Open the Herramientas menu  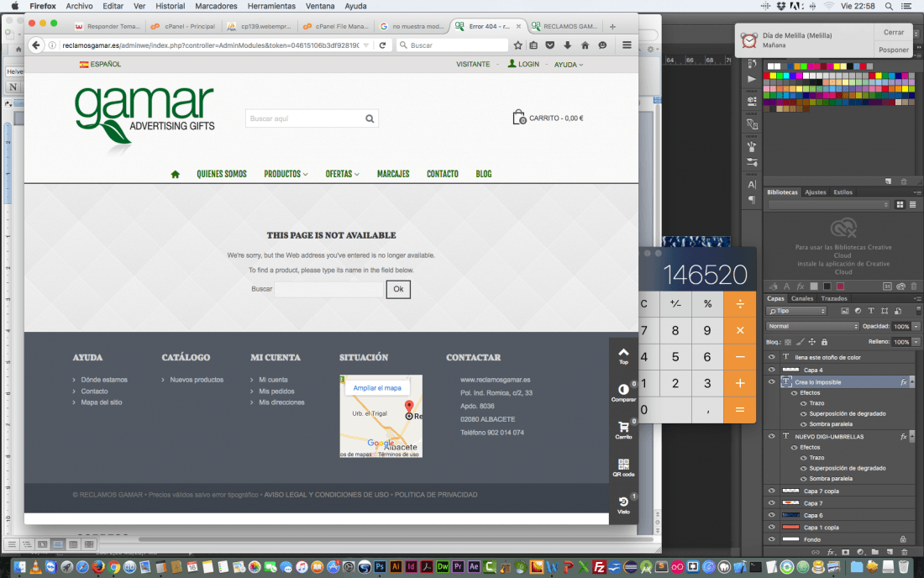[271, 6]
